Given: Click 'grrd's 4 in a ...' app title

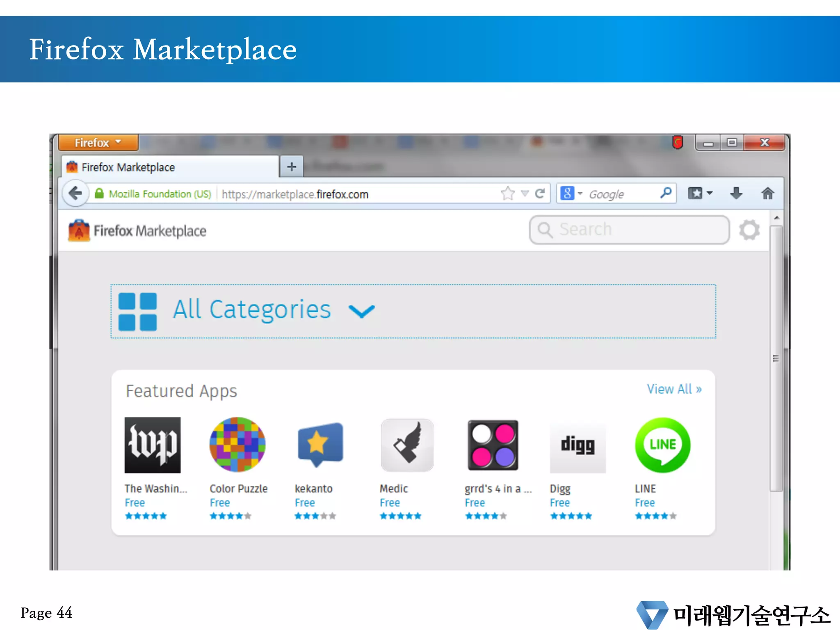Looking at the screenshot, I should (498, 489).
